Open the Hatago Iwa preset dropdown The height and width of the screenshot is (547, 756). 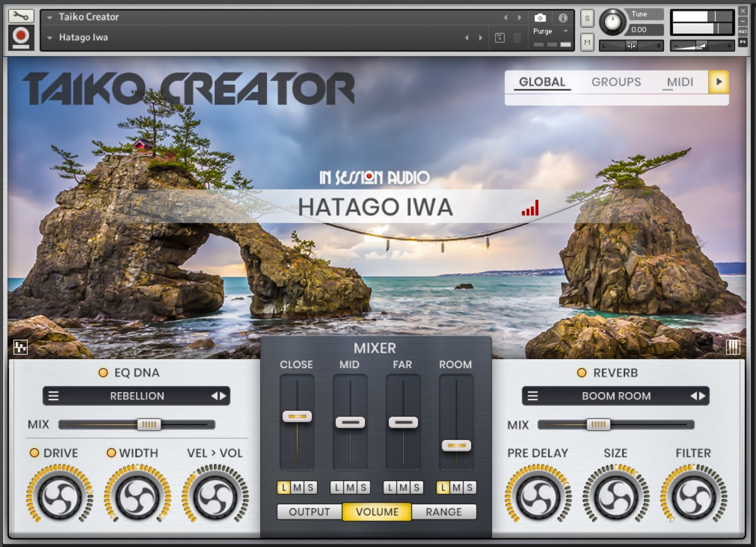click(50, 38)
